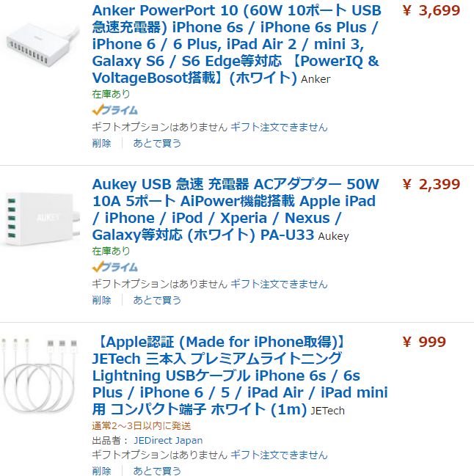Click the Prime badge under the Anker item

(114, 111)
